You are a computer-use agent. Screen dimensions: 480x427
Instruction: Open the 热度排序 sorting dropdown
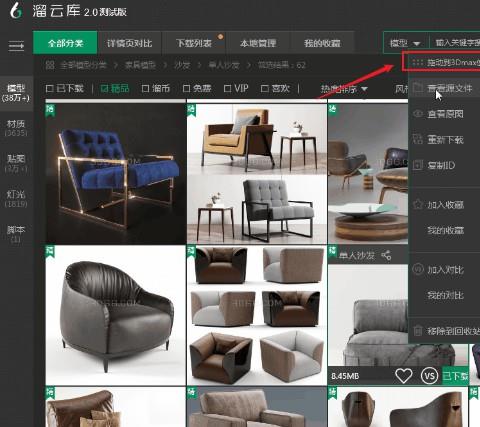pos(344,89)
